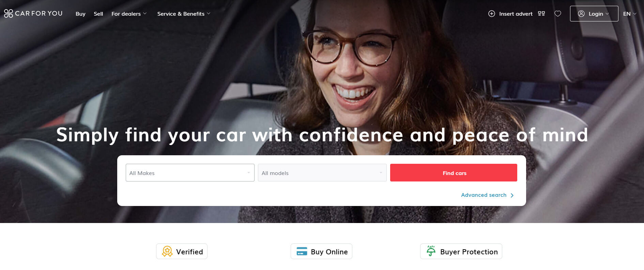Screen dimensions: 644x270
Task: Follow the Advanced search link
Action: click(x=487, y=195)
